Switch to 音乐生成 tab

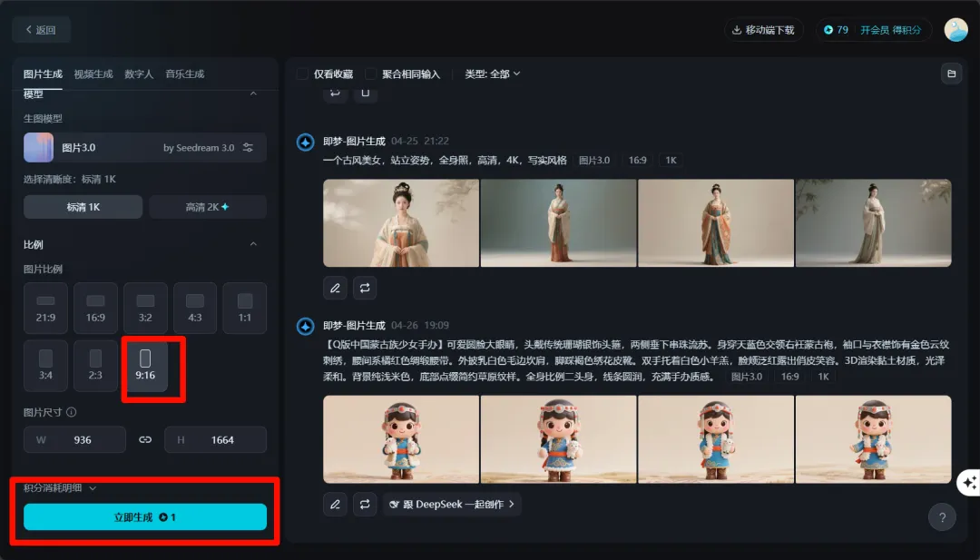(x=185, y=74)
